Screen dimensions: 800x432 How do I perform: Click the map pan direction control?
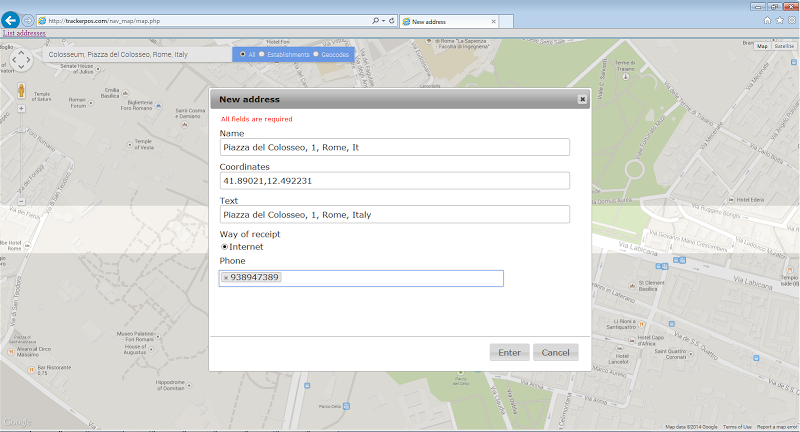pyautogui.click(x=21, y=60)
